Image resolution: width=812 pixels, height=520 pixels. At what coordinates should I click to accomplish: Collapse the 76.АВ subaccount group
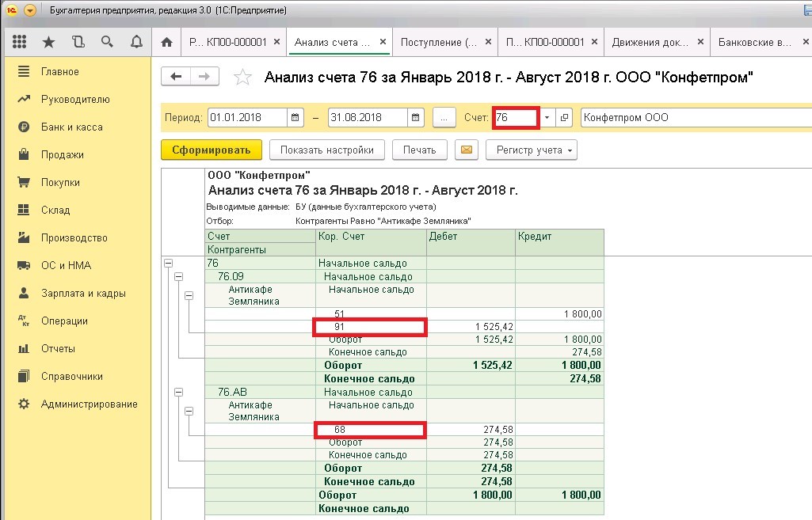tap(179, 393)
